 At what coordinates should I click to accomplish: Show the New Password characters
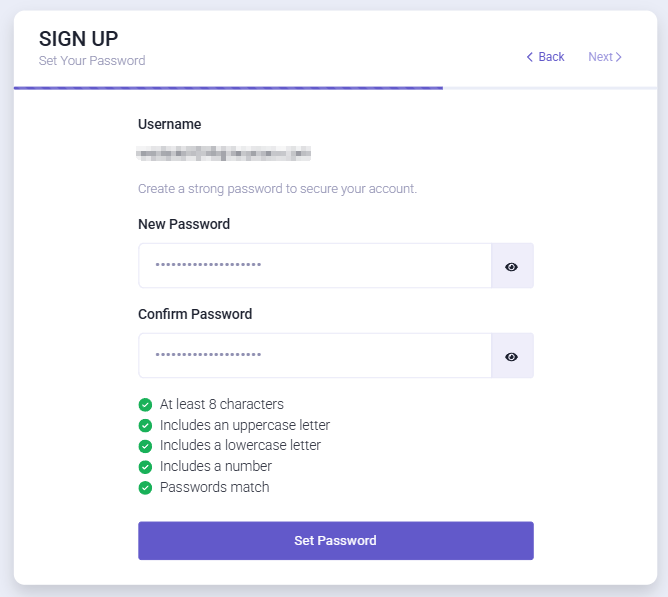pos(512,267)
